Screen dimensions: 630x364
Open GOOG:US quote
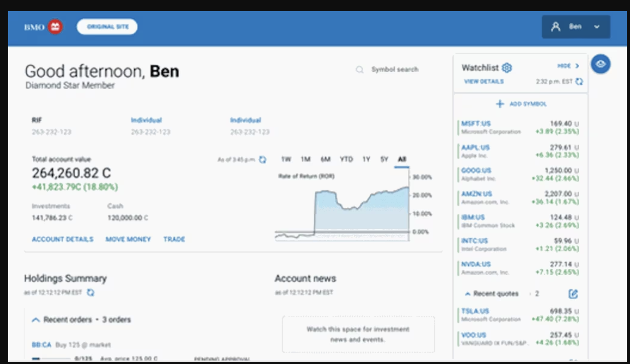click(476, 170)
